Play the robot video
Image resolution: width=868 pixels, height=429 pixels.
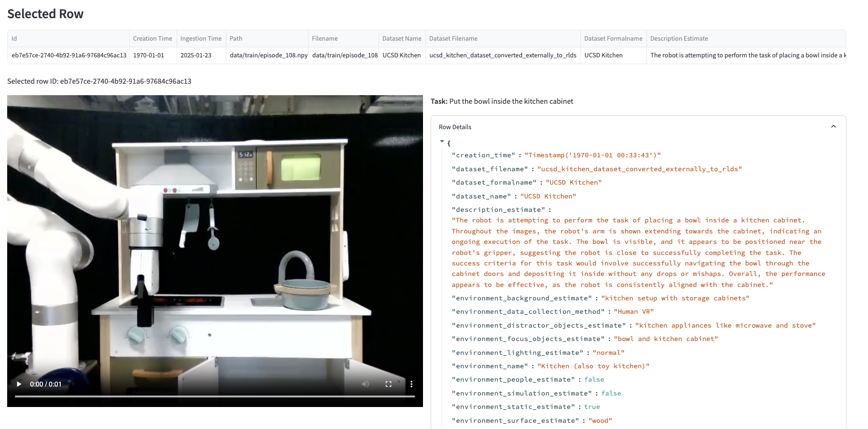19,384
